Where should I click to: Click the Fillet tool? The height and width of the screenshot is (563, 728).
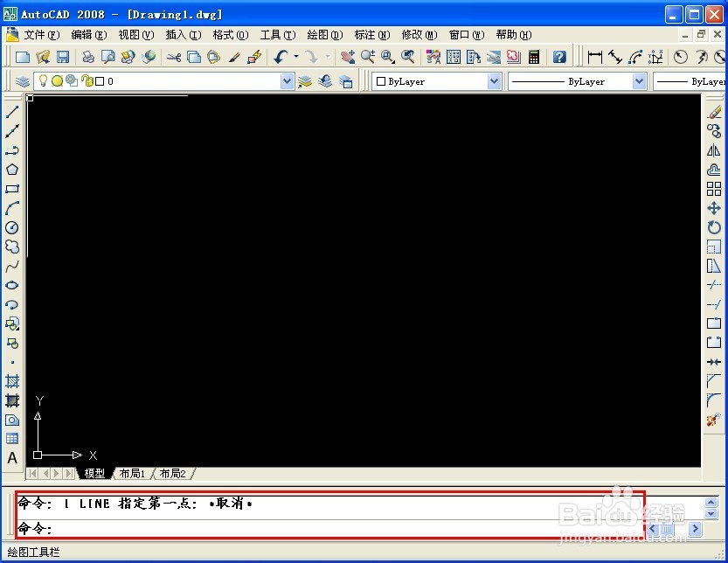[x=714, y=400]
